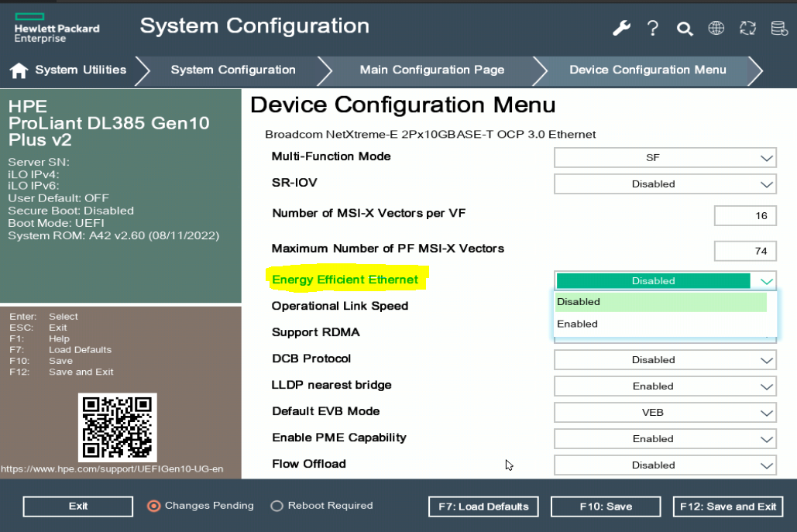Click the F10: Save button
Screen dimensions: 797x532
[606, 506]
